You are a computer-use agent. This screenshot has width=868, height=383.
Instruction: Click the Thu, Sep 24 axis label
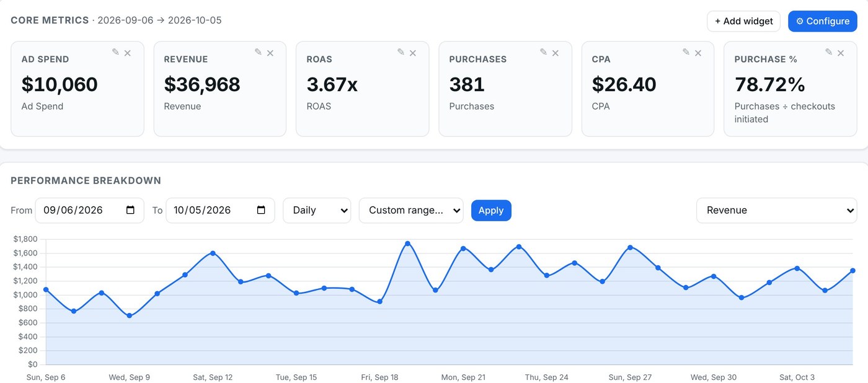(546, 377)
